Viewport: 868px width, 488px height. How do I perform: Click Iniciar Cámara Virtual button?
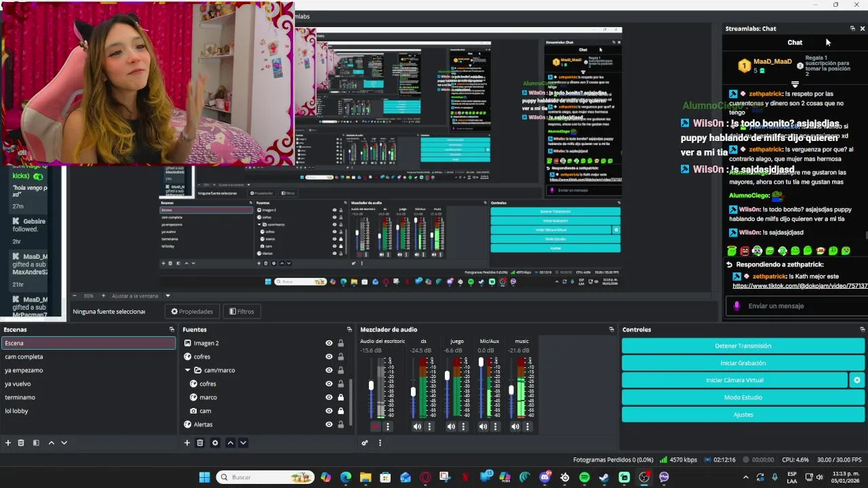tap(734, 380)
